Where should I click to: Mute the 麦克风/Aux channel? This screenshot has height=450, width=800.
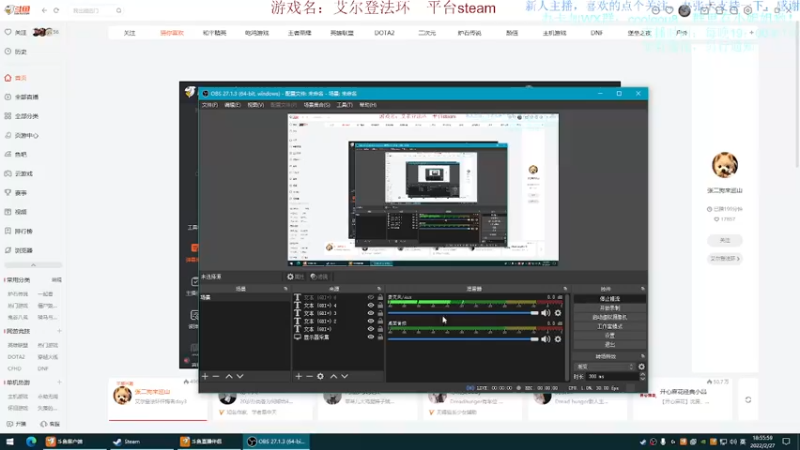point(545,313)
